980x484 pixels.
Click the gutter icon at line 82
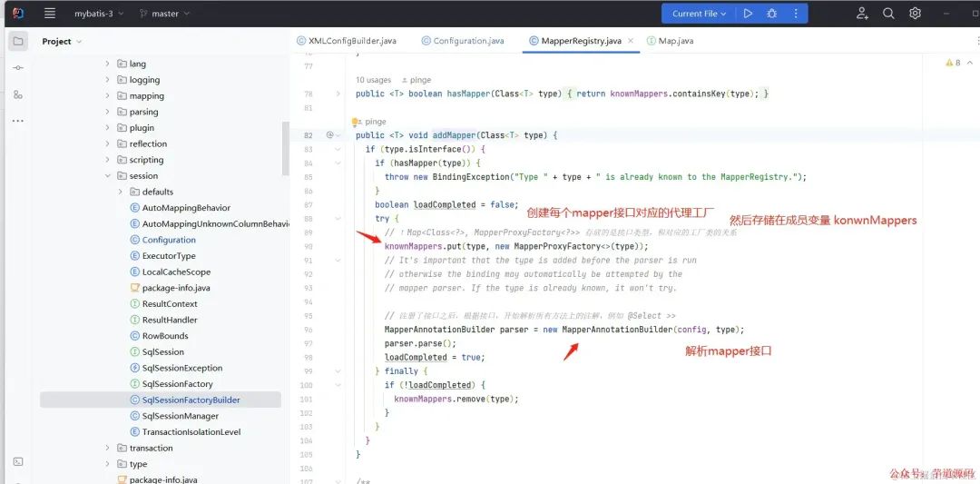pyautogui.click(x=329, y=135)
